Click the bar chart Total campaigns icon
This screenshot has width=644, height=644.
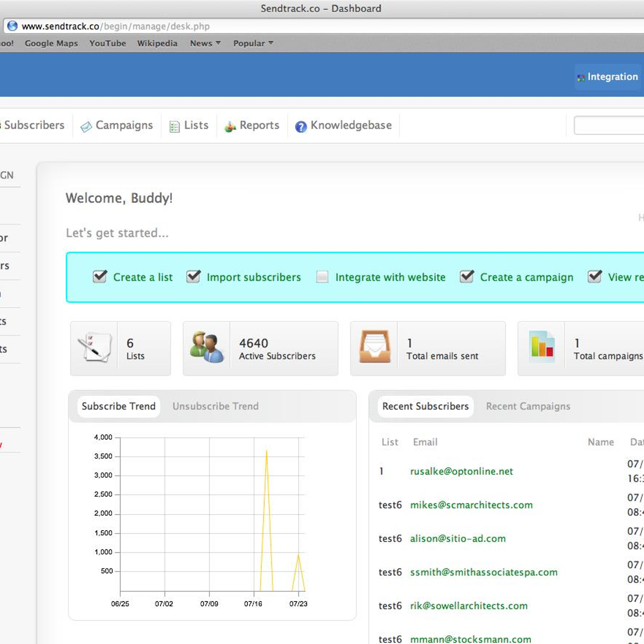point(541,348)
